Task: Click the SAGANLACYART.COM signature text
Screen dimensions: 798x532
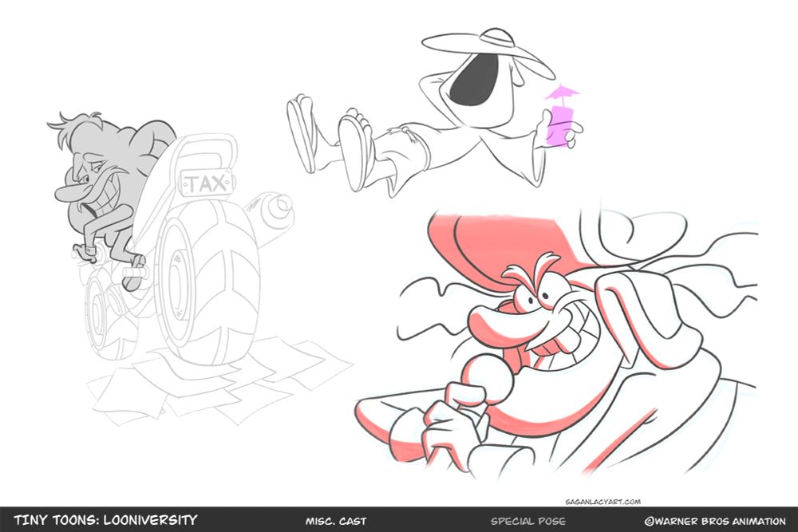Action: point(602,502)
